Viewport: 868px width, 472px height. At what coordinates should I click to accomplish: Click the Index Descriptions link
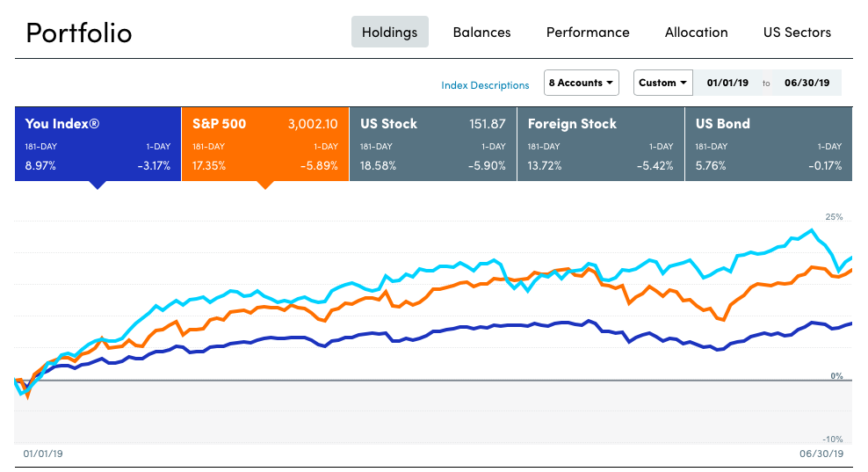(485, 85)
